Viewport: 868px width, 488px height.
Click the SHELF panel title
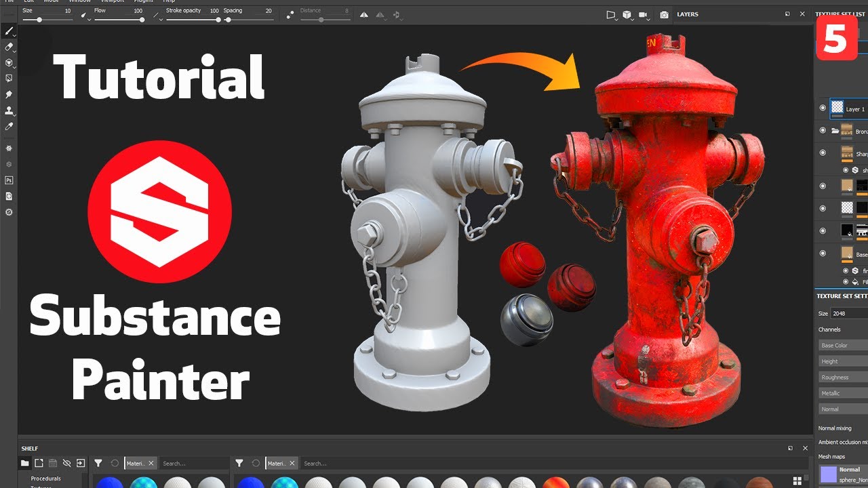[x=30, y=449]
